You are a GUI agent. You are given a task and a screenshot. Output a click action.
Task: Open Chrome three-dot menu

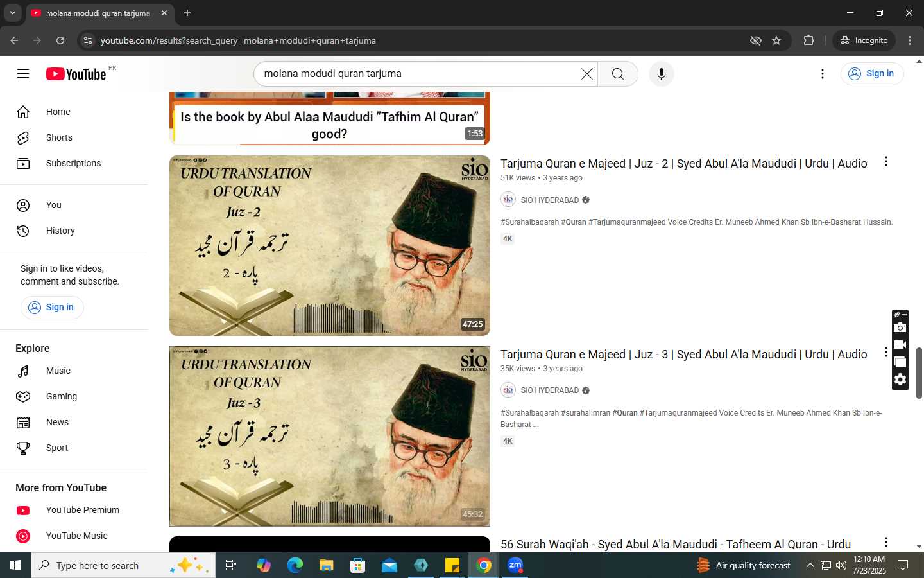[x=910, y=40]
